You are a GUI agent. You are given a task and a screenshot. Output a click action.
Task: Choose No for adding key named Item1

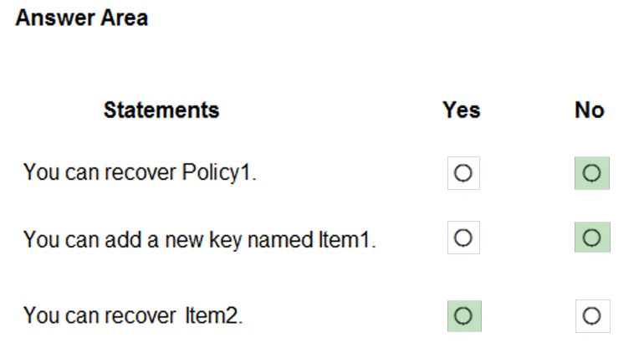591,238
